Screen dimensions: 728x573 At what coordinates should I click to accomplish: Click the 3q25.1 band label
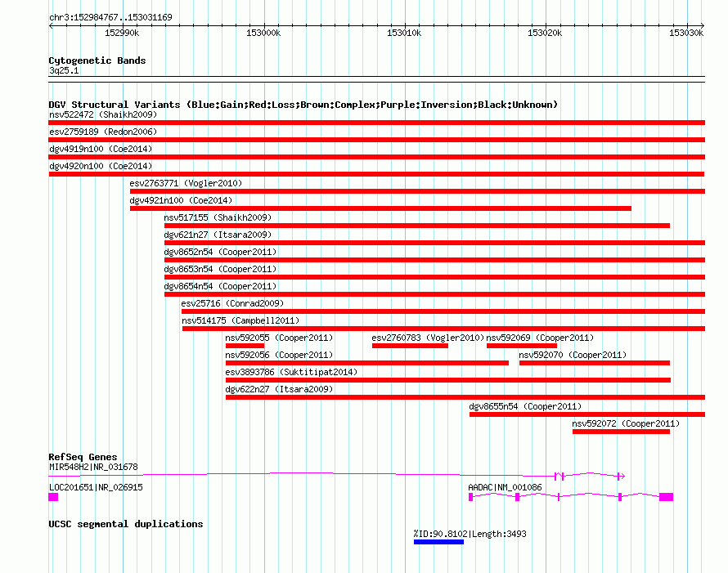[64, 70]
